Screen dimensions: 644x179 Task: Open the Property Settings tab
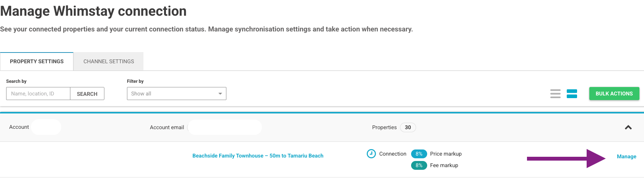point(37,61)
